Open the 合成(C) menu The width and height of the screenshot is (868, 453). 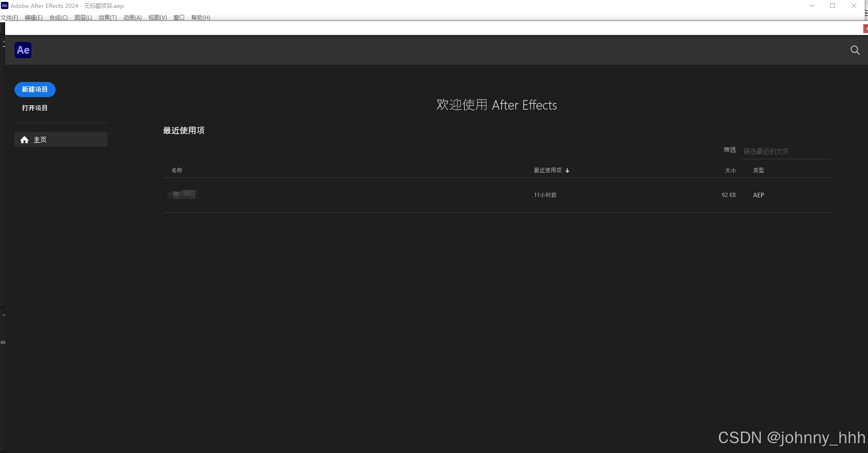(x=59, y=18)
